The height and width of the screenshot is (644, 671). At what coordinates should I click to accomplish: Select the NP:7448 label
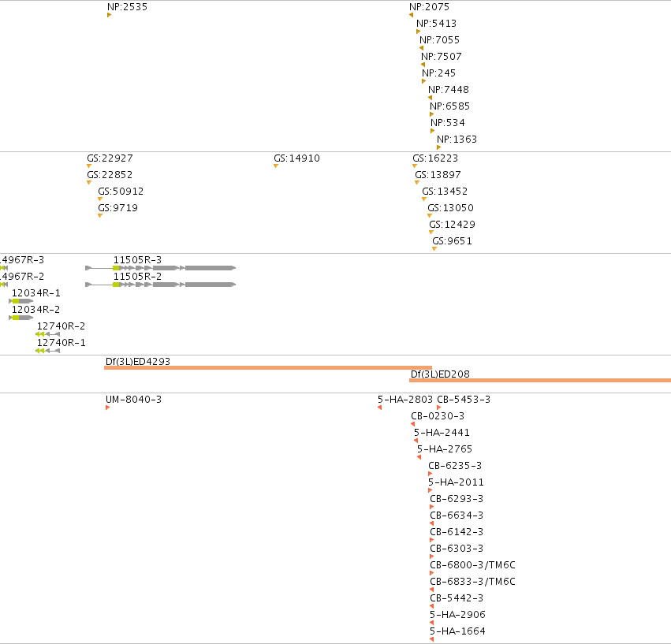coord(449,90)
